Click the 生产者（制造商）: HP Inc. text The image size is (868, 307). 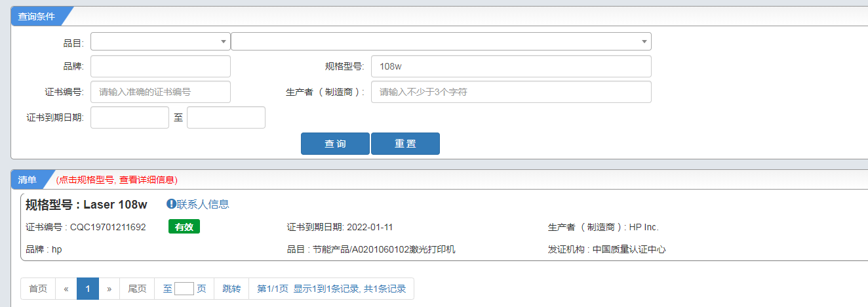pyautogui.click(x=603, y=227)
